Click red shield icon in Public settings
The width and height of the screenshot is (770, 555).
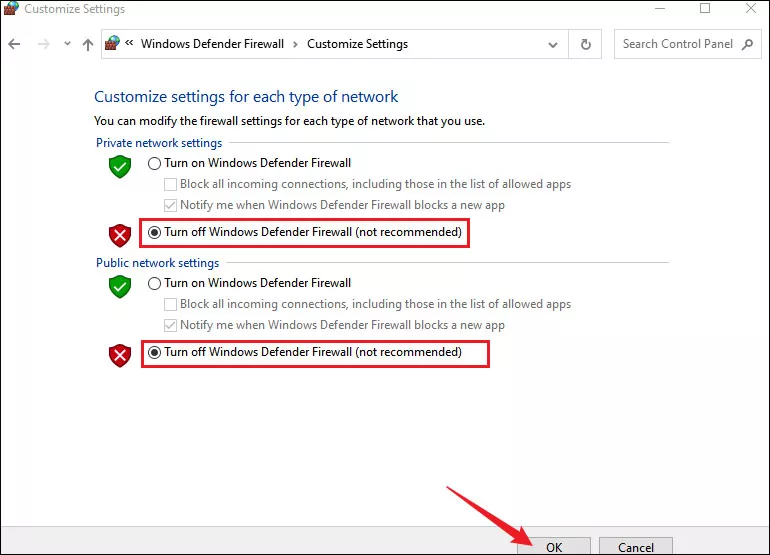coord(120,356)
